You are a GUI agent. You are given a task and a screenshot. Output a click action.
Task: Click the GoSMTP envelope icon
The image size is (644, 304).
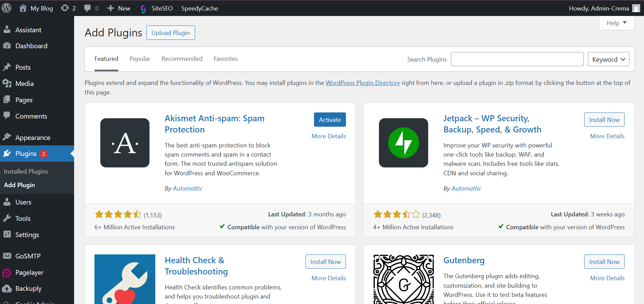click(x=7, y=256)
